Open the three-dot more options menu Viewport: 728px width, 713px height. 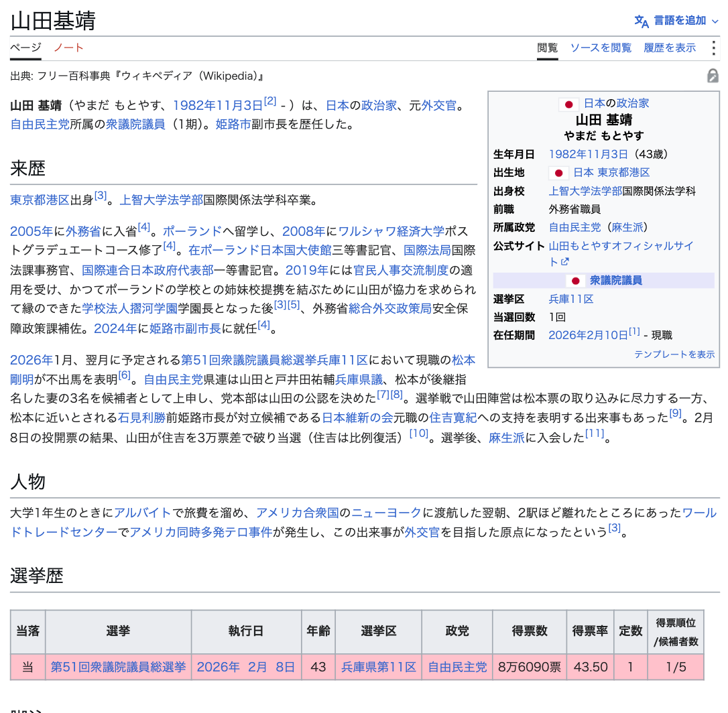click(x=714, y=48)
